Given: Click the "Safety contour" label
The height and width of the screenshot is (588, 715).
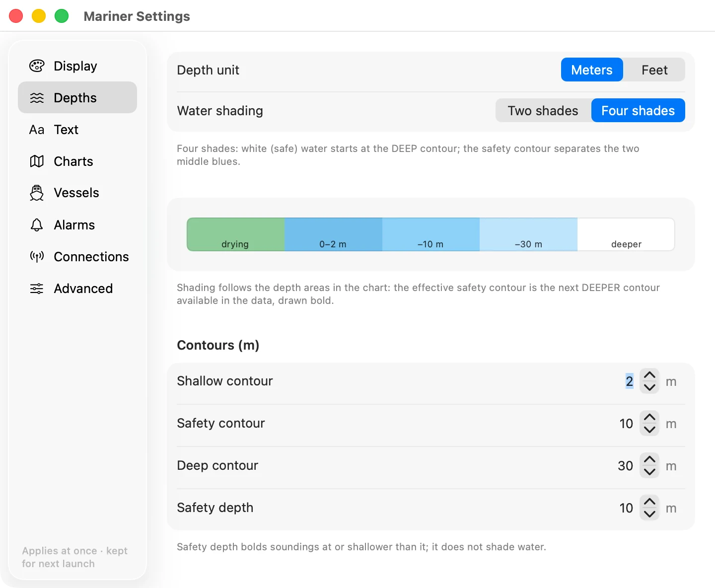Looking at the screenshot, I should point(221,423).
